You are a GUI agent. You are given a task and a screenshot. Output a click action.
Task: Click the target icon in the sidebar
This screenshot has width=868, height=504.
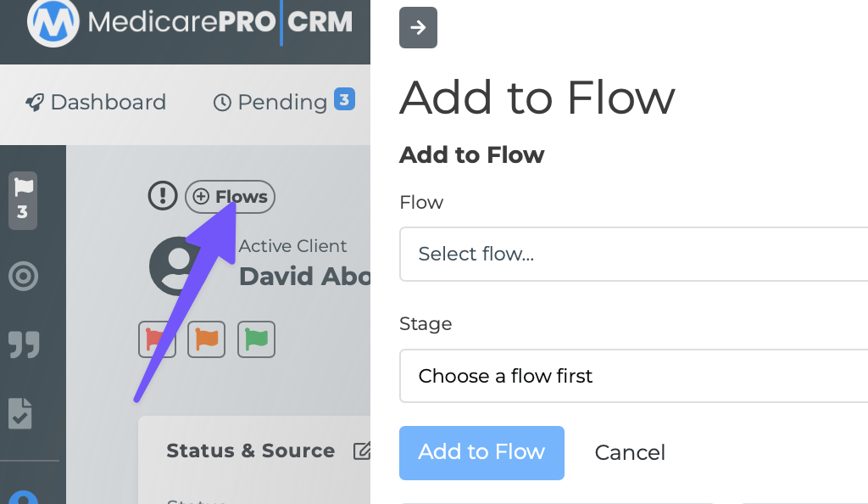pyautogui.click(x=23, y=277)
